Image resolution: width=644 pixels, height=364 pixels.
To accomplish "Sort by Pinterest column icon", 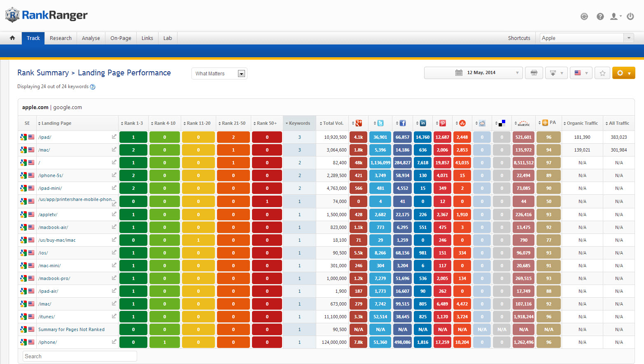I will point(443,123).
